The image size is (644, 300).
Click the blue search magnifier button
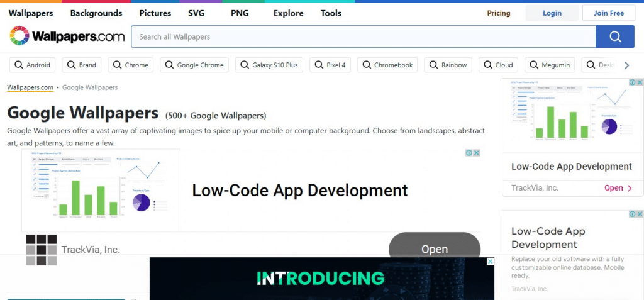click(x=615, y=36)
